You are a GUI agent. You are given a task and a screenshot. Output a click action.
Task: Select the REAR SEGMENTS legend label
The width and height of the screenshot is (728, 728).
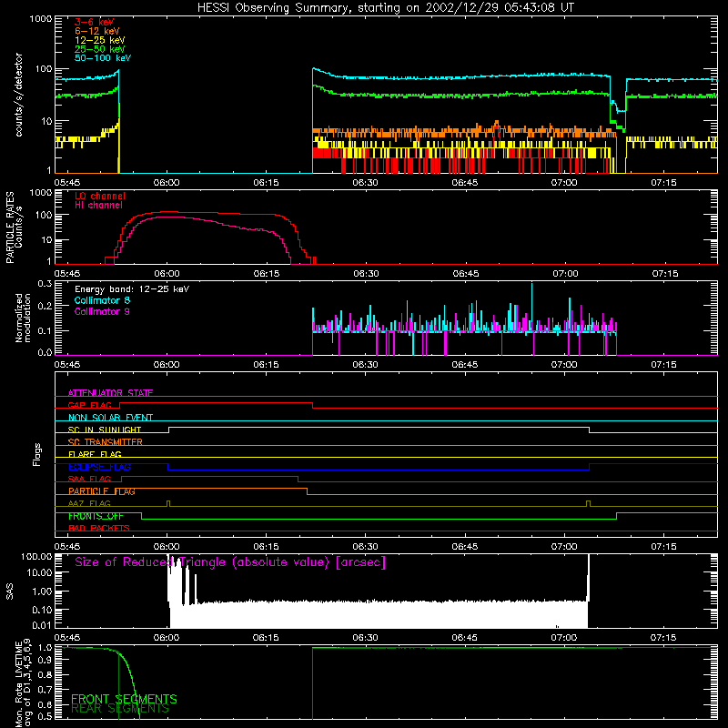120,709
